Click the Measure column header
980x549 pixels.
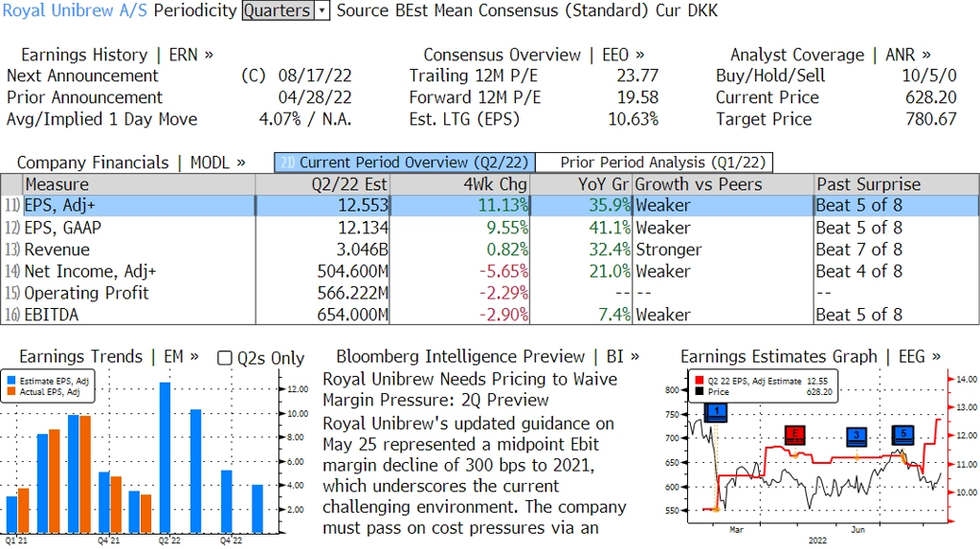pyautogui.click(x=139, y=185)
